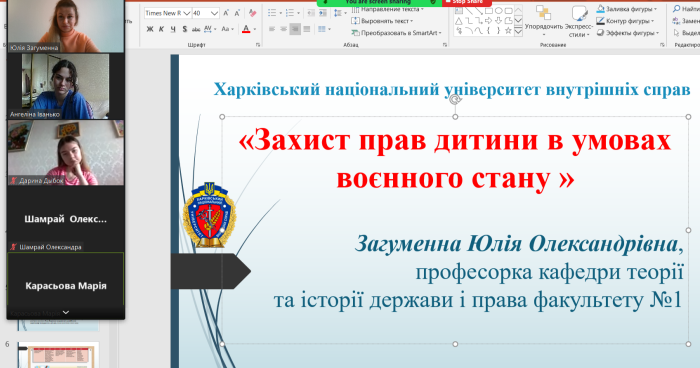The image size is (700, 368).
Task: Open Рисование dialog launcher
Action: coord(662,45)
